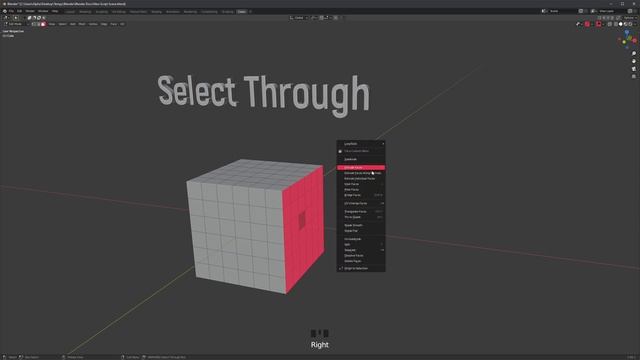640x360 pixels.
Task: Open the Help menu
Action: (55, 11)
